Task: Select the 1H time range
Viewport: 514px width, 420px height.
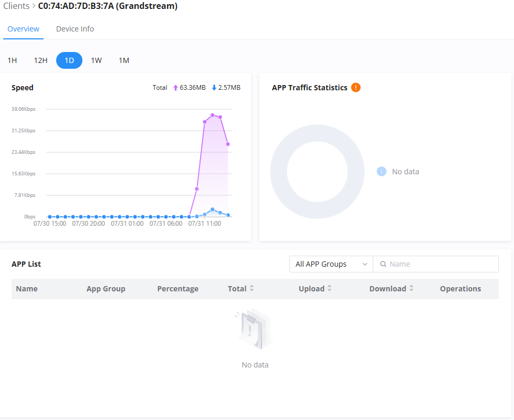Action: 12,60
